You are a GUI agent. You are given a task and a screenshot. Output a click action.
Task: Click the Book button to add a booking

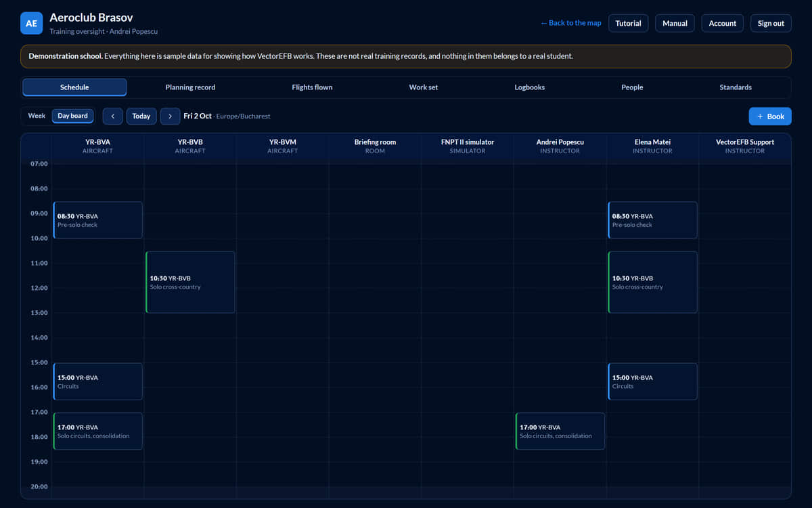pyautogui.click(x=770, y=117)
